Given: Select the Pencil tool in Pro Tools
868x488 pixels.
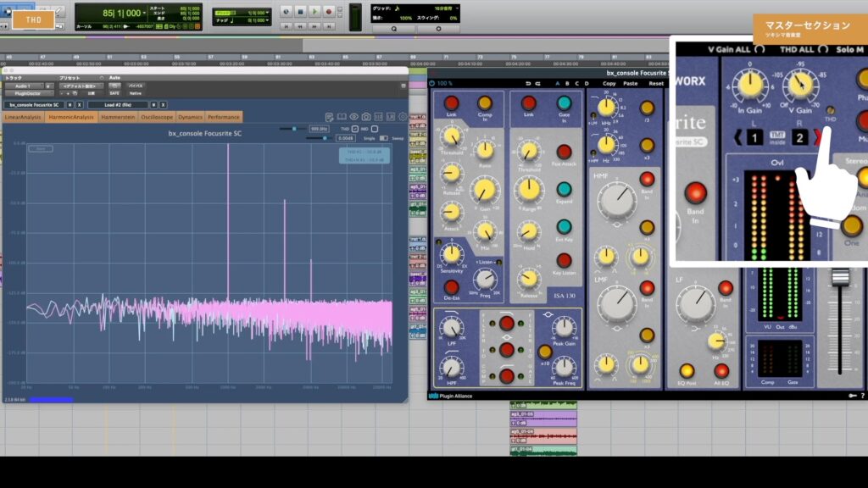Looking at the screenshot, I should (x=58, y=10).
